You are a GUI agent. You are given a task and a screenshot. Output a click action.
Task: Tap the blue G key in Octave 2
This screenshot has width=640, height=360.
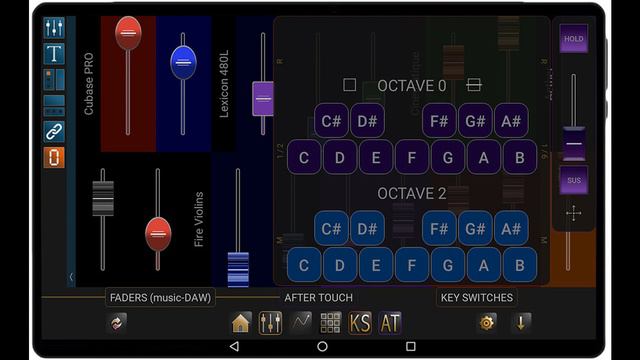click(448, 265)
